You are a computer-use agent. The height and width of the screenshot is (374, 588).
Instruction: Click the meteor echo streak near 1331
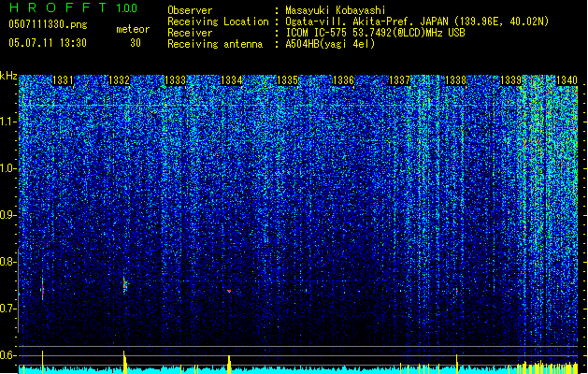[42, 289]
